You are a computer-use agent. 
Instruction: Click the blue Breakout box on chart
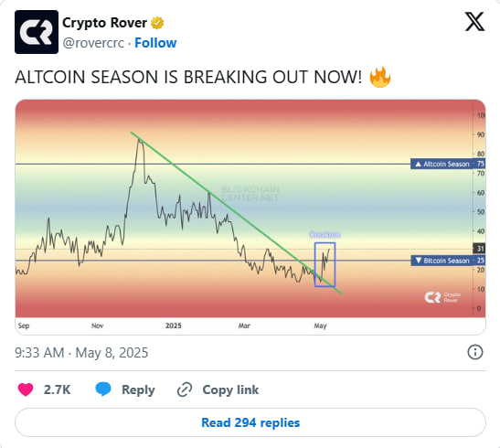click(x=324, y=264)
